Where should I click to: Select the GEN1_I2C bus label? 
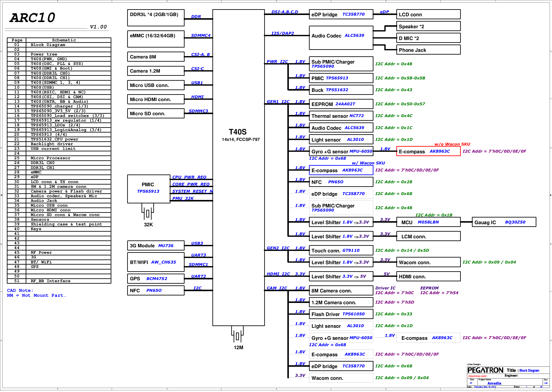tap(278, 102)
